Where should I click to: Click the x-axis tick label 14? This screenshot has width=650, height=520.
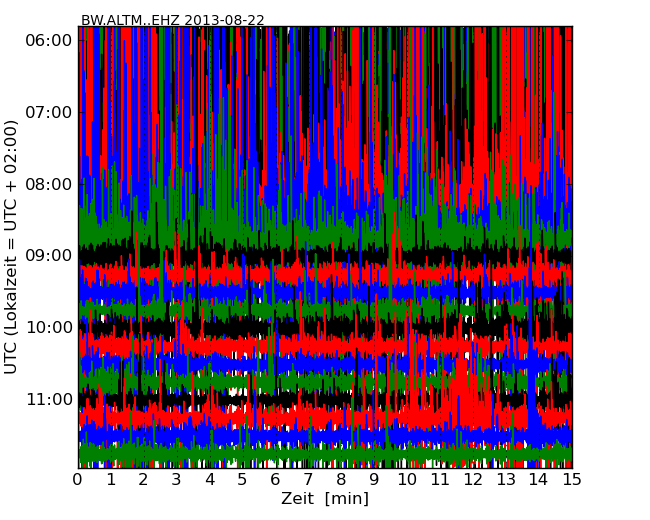click(x=539, y=480)
